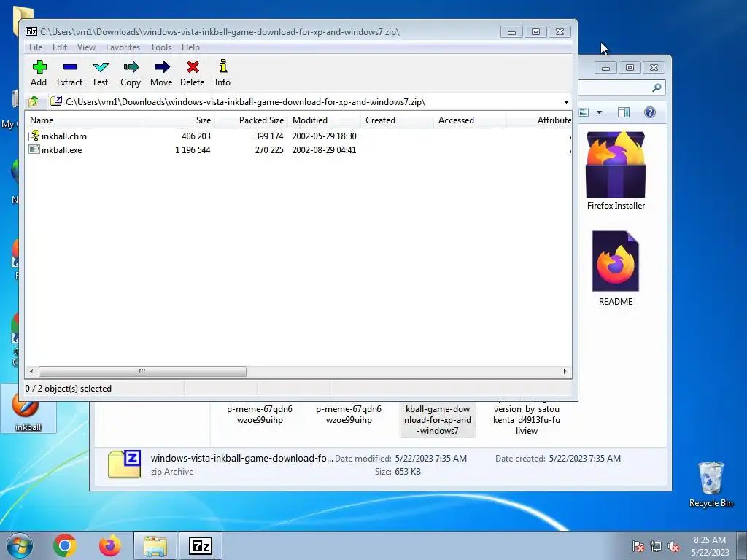Sort by the Created column header

coord(397,120)
